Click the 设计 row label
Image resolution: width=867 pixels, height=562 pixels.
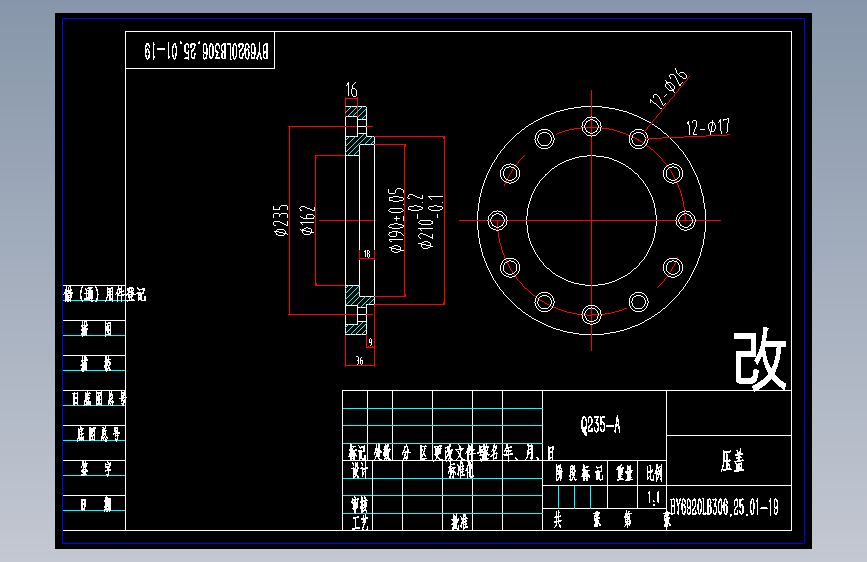(359, 470)
